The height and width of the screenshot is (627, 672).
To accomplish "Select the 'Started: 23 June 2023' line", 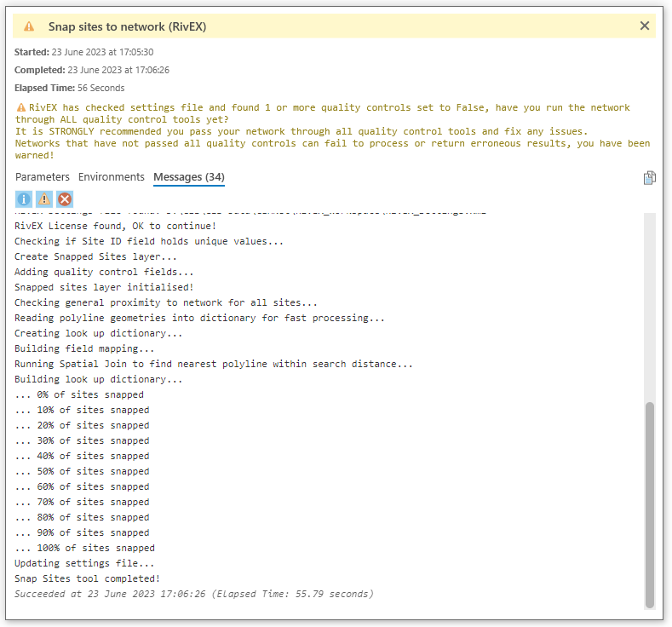I will coord(84,52).
